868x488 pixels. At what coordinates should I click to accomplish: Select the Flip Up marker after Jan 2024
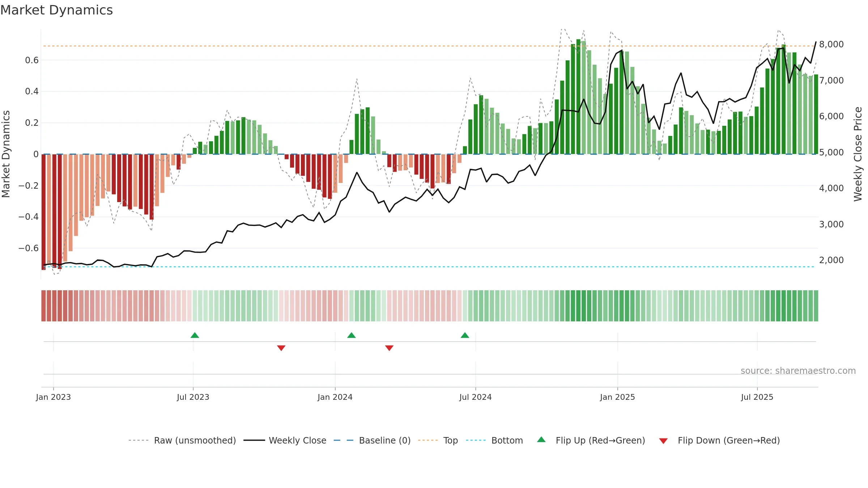pos(352,335)
